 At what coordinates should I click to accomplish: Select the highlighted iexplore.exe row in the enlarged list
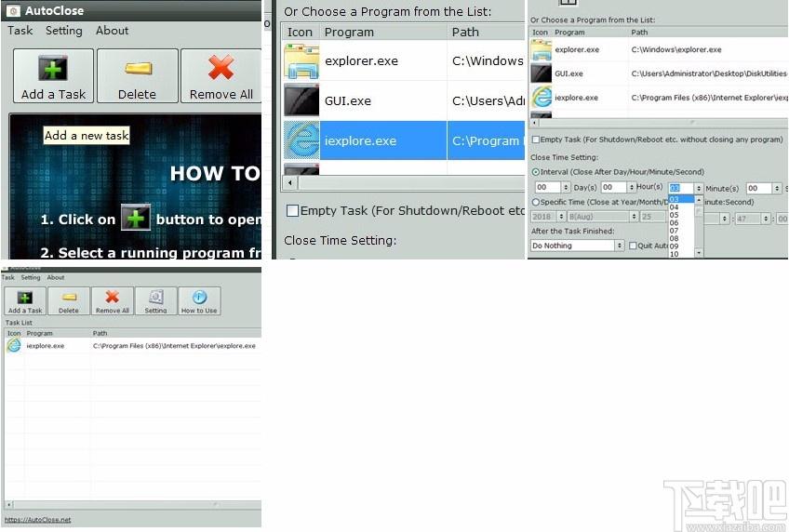tap(404, 140)
